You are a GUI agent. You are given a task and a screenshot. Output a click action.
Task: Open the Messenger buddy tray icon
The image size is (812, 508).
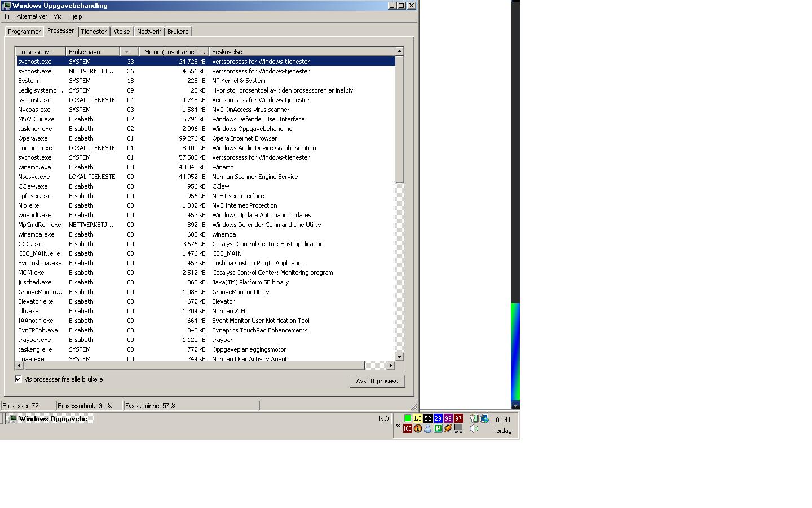(427, 428)
